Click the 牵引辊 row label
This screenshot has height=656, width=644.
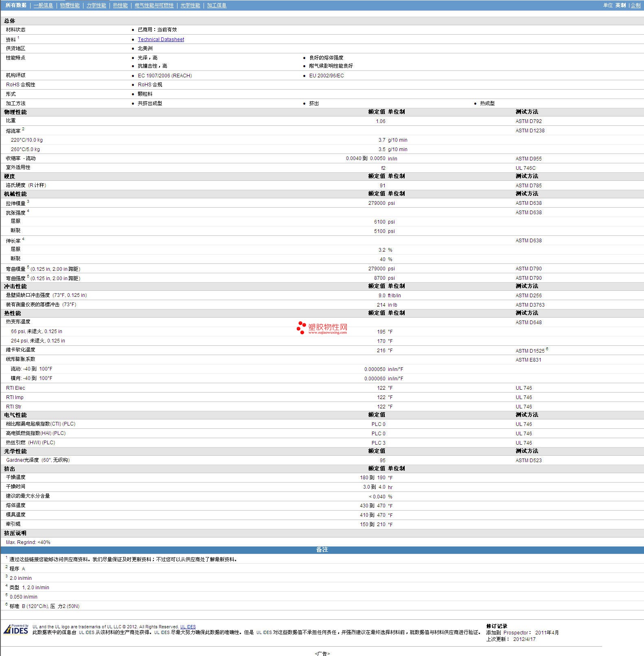coord(13,524)
